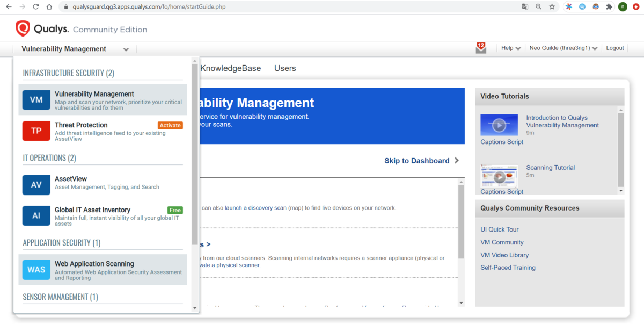Screen dimensions: 644x331
Task: Click the Video Tutorials scroll-down arrow
Action: tap(621, 190)
